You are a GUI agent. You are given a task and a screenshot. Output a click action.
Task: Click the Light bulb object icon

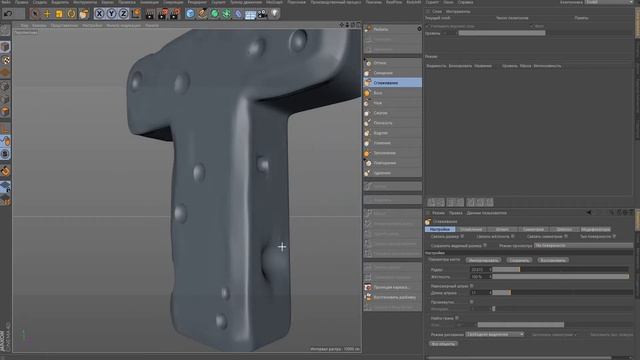275,14
